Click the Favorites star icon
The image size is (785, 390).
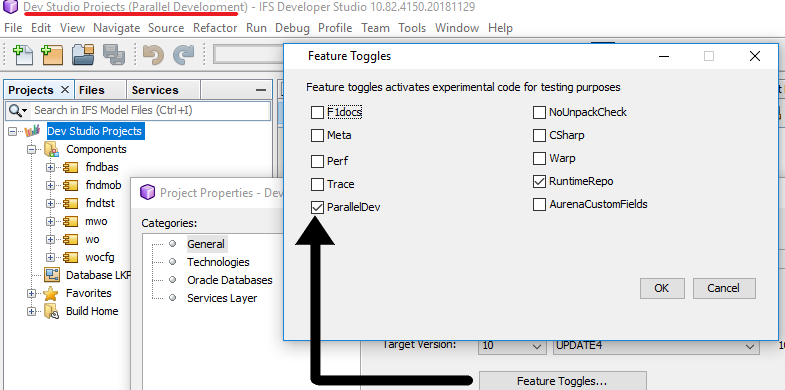click(51, 293)
